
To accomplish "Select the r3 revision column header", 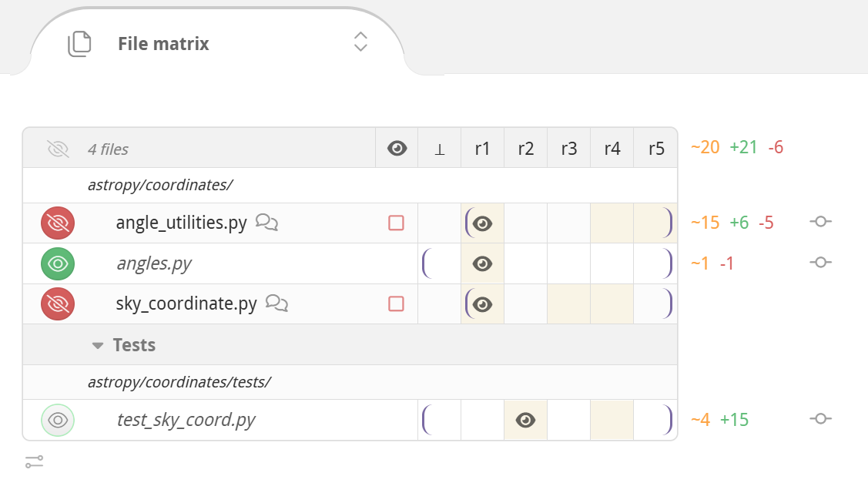I will pyautogui.click(x=568, y=147).
